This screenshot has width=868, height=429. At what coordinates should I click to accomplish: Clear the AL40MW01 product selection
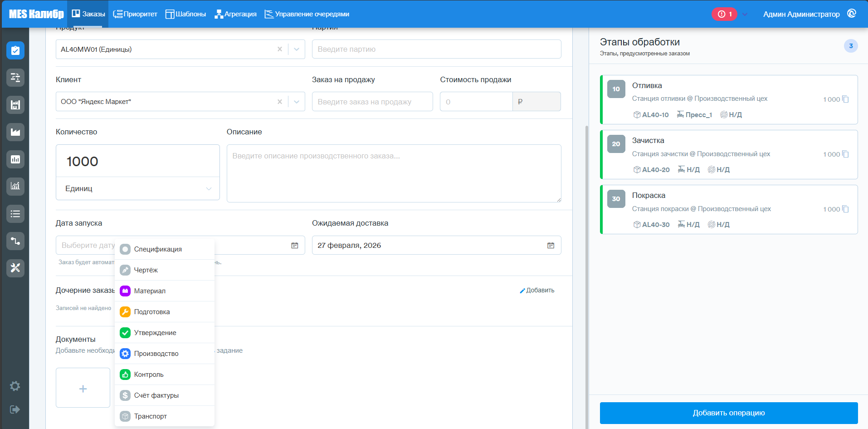click(280, 49)
